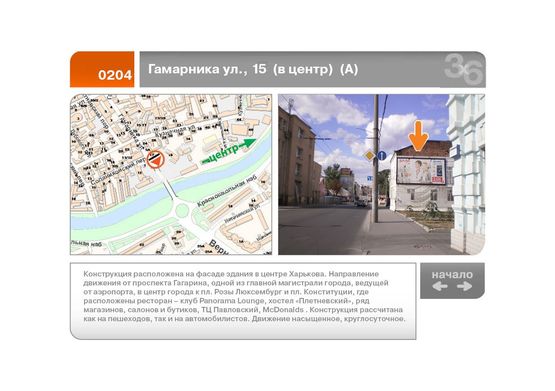Click the yellow diamond priority road sign
This screenshot has width=555, height=391.
click(x=369, y=155)
